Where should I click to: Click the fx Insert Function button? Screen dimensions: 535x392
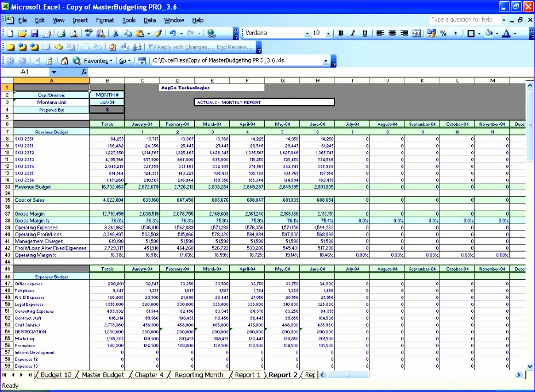click(x=84, y=72)
